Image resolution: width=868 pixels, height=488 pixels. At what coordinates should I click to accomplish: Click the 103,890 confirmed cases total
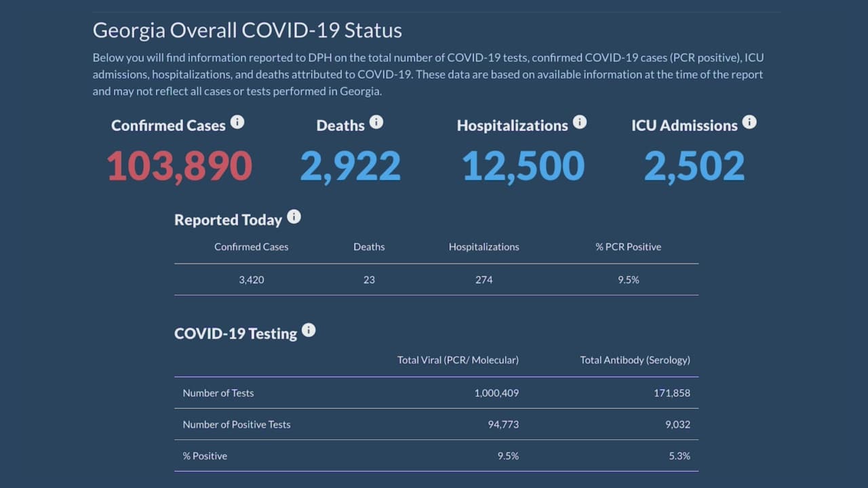(180, 167)
